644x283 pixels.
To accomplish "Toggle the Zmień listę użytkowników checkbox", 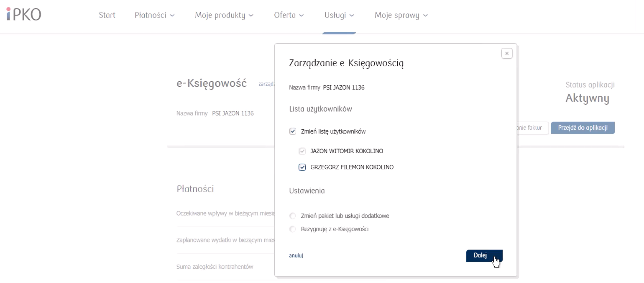I will (293, 131).
